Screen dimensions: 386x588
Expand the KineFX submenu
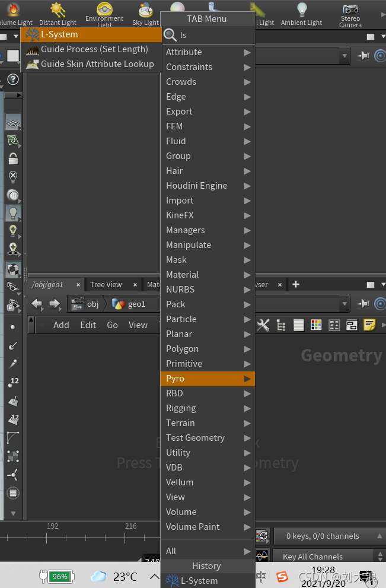(208, 215)
